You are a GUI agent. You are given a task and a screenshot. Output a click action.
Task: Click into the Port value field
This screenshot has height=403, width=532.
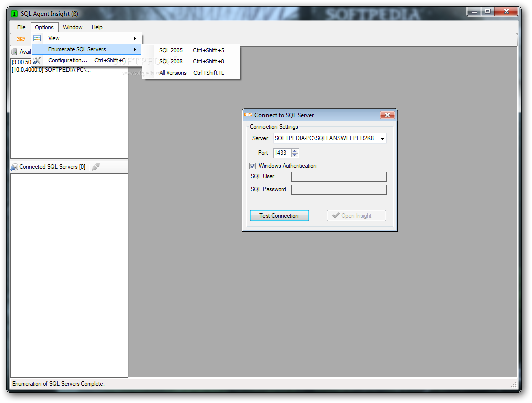[x=282, y=153]
